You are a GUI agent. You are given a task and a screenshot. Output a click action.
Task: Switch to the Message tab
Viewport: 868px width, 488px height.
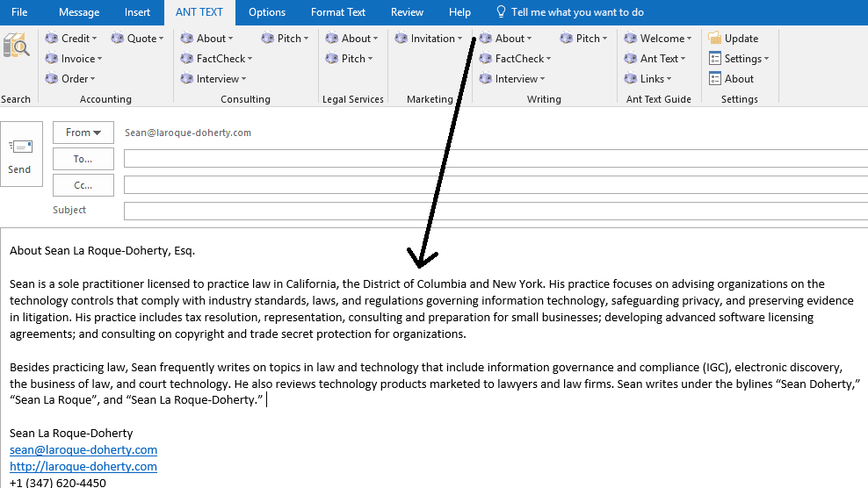click(x=79, y=12)
